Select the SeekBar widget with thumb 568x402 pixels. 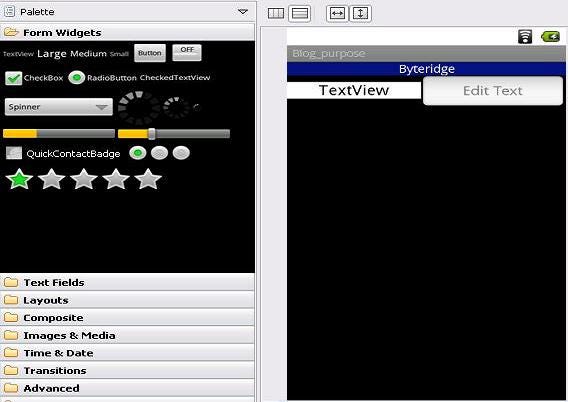pyautogui.click(x=174, y=134)
